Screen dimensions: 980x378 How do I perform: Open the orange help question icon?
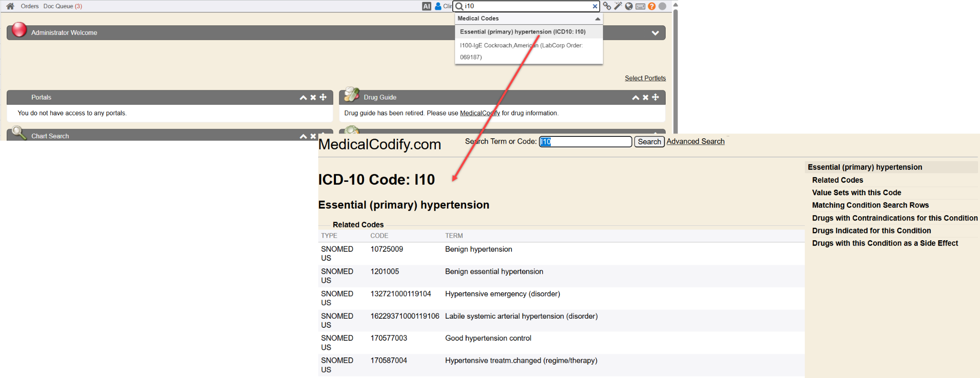pyautogui.click(x=651, y=6)
